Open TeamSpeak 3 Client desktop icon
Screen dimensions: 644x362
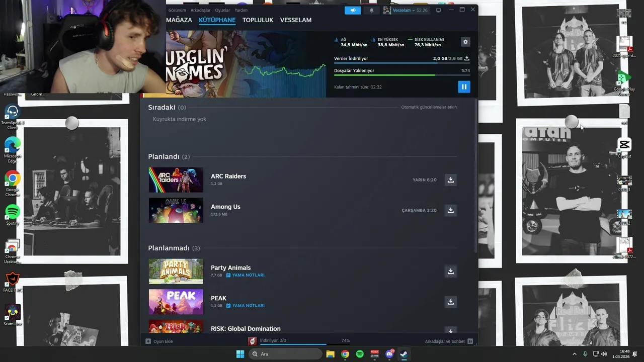click(13, 117)
